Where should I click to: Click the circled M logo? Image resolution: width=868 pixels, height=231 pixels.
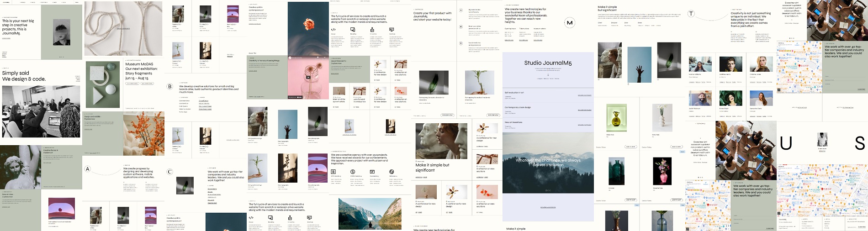[x=569, y=23]
